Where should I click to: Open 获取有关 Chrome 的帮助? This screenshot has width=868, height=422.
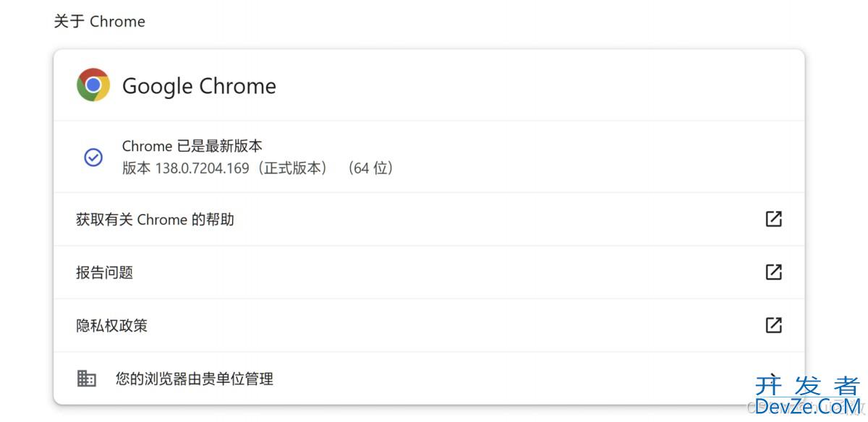click(x=429, y=219)
